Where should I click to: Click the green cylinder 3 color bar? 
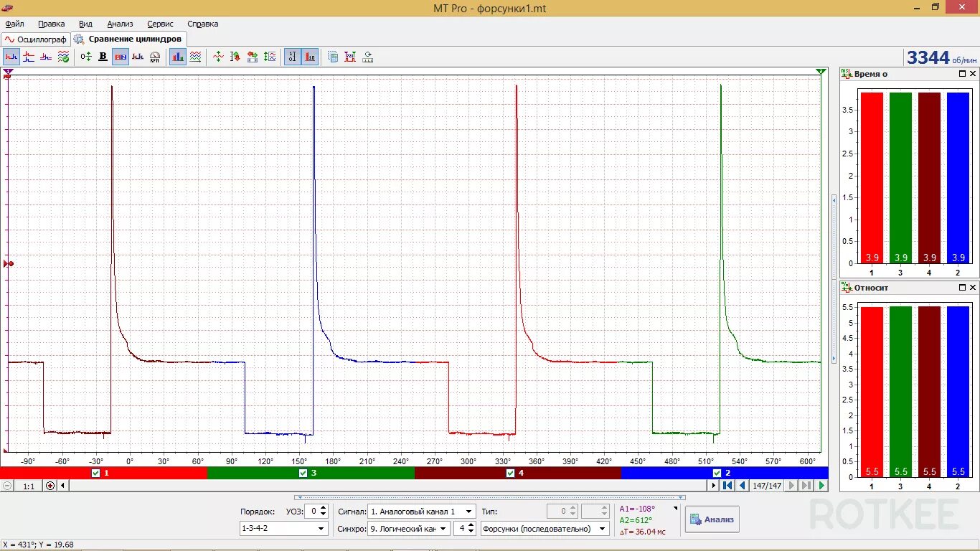[311, 474]
